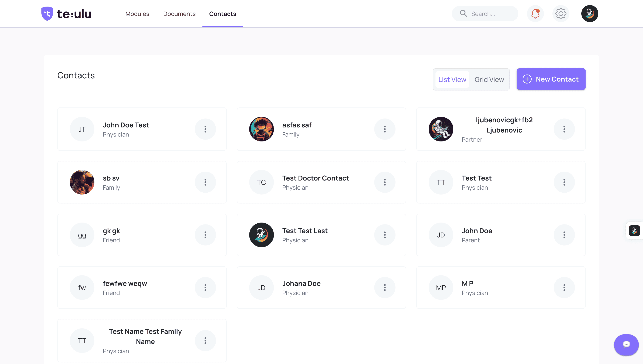
Task: Open options menu for John Doe Test
Action: coord(205,129)
